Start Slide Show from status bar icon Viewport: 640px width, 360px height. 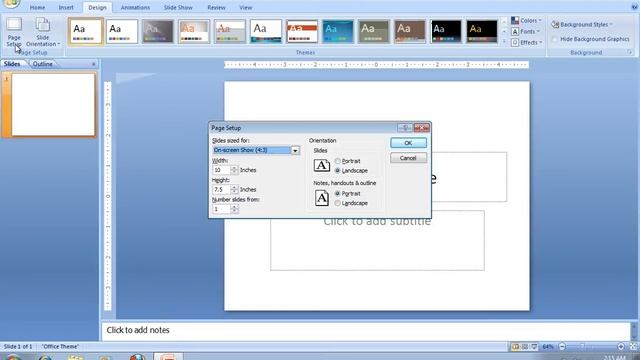coord(534,347)
